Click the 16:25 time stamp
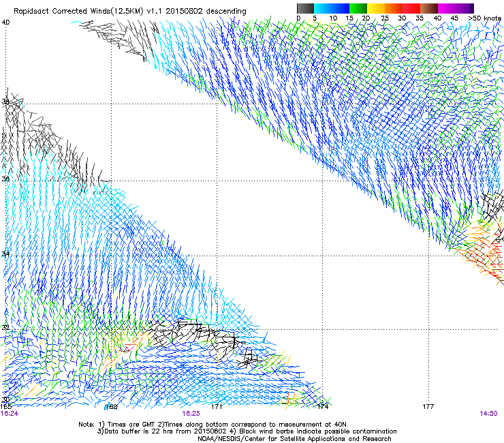 (x=191, y=414)
